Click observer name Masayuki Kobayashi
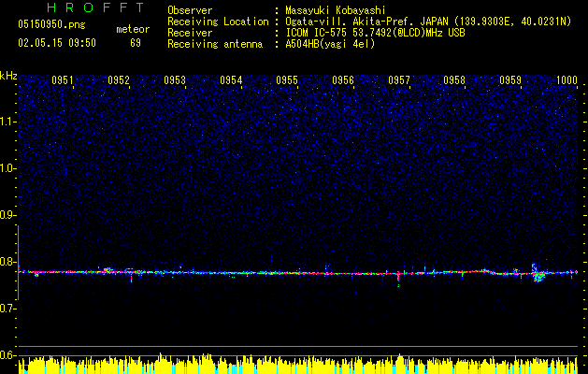The width and height of the screenshot is (588, 374). [336, 10]
